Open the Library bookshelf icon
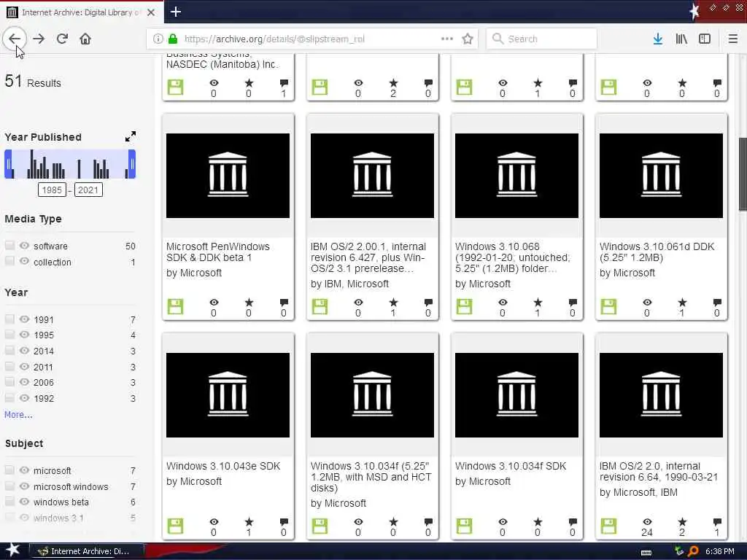 pos(681,39)
